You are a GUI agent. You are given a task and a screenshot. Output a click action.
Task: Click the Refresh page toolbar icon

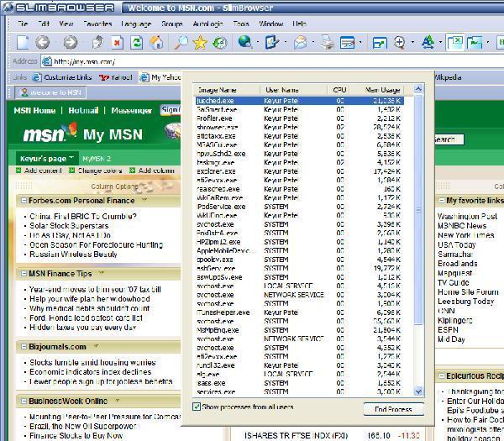point(136,42)
